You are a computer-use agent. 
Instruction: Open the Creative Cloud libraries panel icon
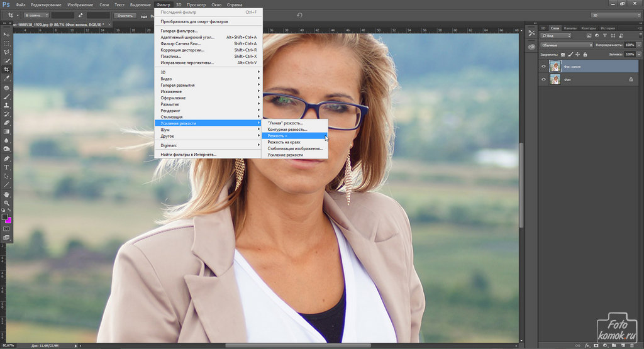pyautogui.click(x=531, y=47)
